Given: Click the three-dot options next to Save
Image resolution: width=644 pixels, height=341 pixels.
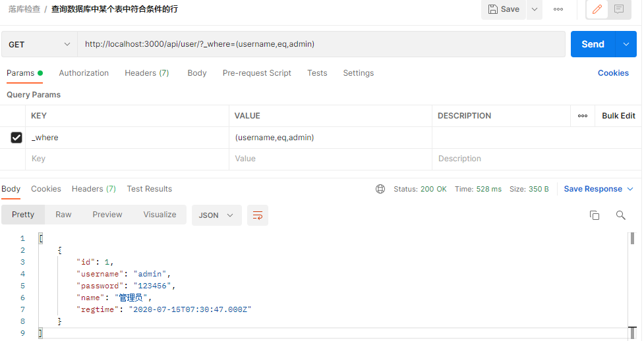Looking at the screenshot, I should click(558, 9).
